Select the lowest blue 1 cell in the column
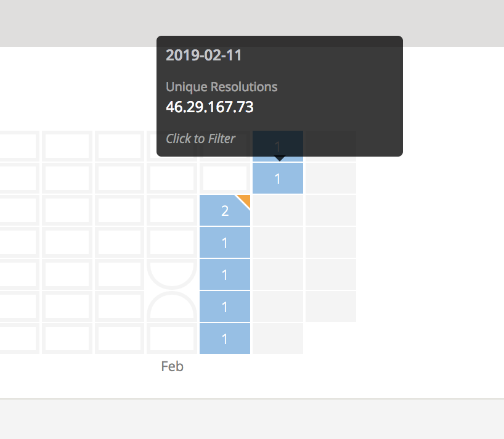The width and height of the screenshot is (504, 439). 224,338
